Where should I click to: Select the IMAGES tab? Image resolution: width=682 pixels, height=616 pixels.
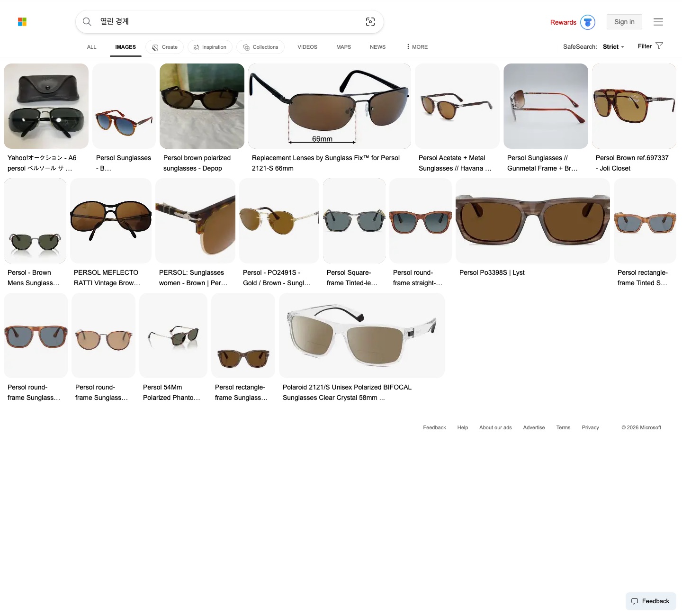(126, 47)
